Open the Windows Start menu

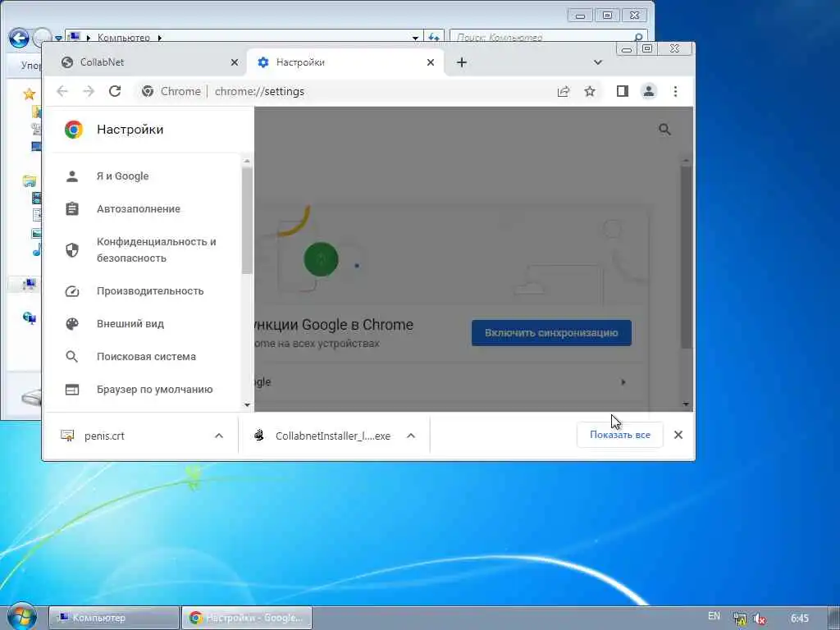pyautogui.click(x=21, y=617)
